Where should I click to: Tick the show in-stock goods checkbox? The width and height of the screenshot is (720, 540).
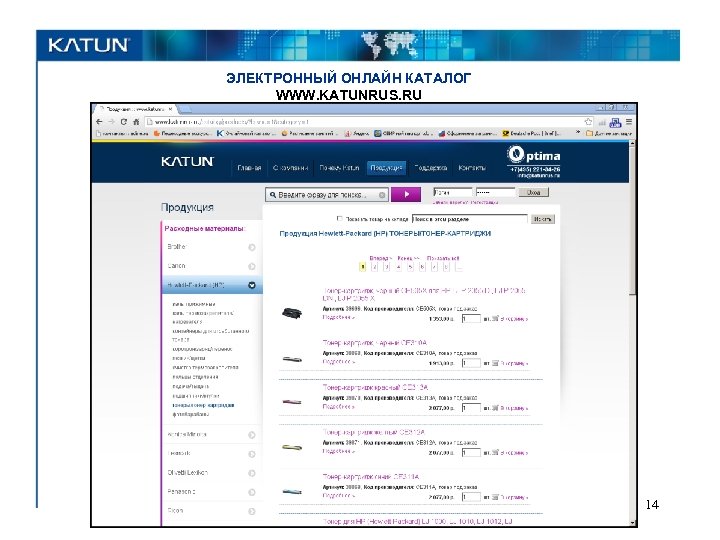click(x=340, y=219)
